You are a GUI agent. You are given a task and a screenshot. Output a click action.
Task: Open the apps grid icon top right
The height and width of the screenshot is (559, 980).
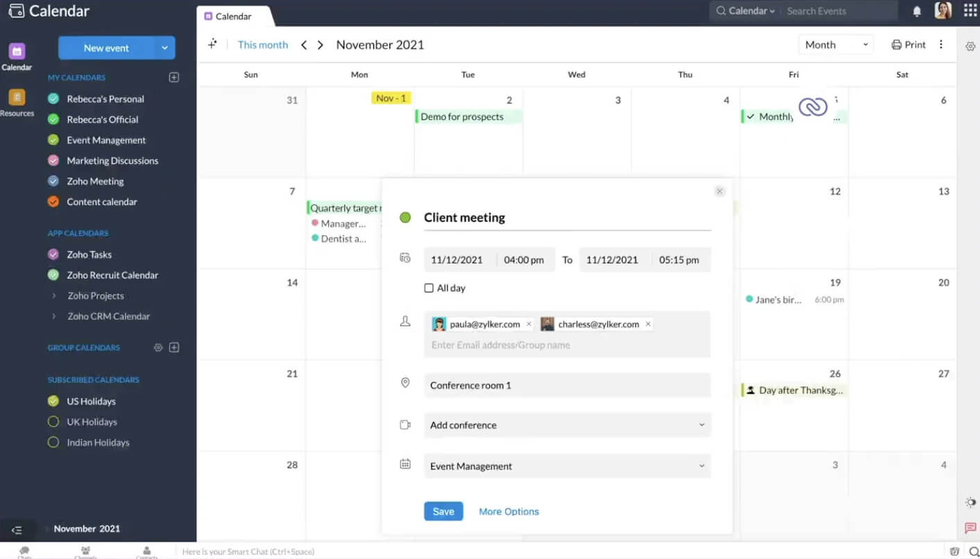970,10
